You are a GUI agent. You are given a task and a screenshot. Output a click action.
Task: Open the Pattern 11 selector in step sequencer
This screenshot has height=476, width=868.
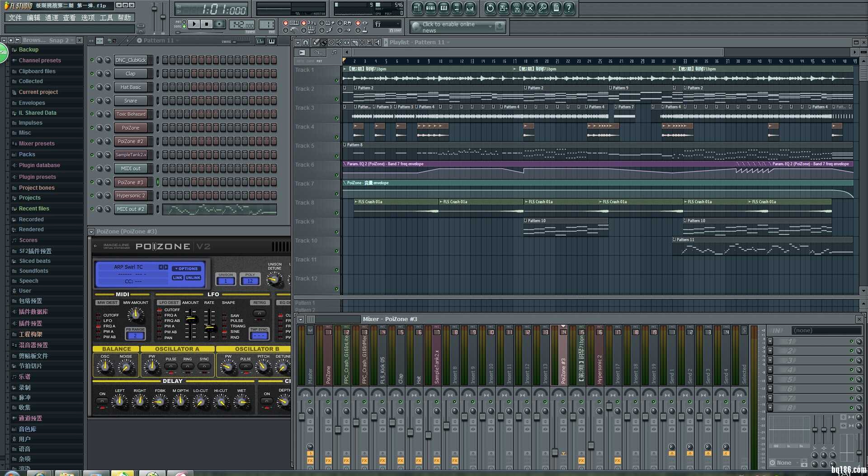click(158, 41)
